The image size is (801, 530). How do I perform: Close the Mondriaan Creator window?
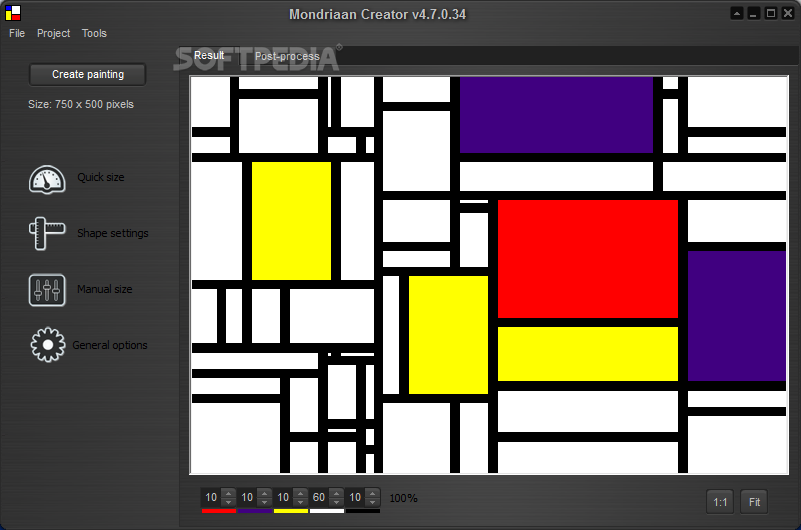[x=788, y=14]
